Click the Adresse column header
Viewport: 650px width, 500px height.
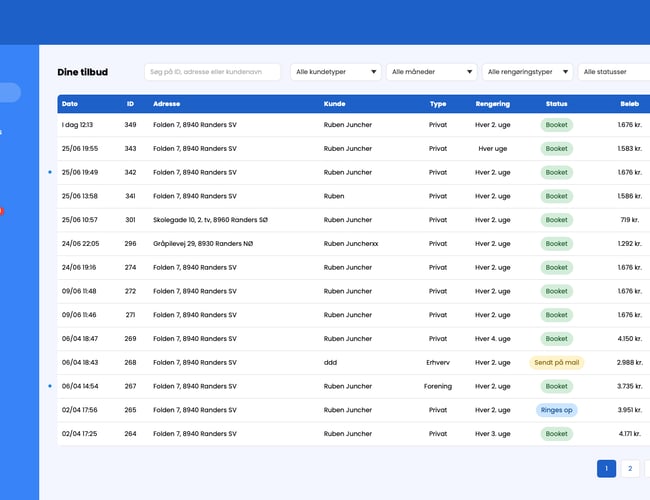pos(167,104)
